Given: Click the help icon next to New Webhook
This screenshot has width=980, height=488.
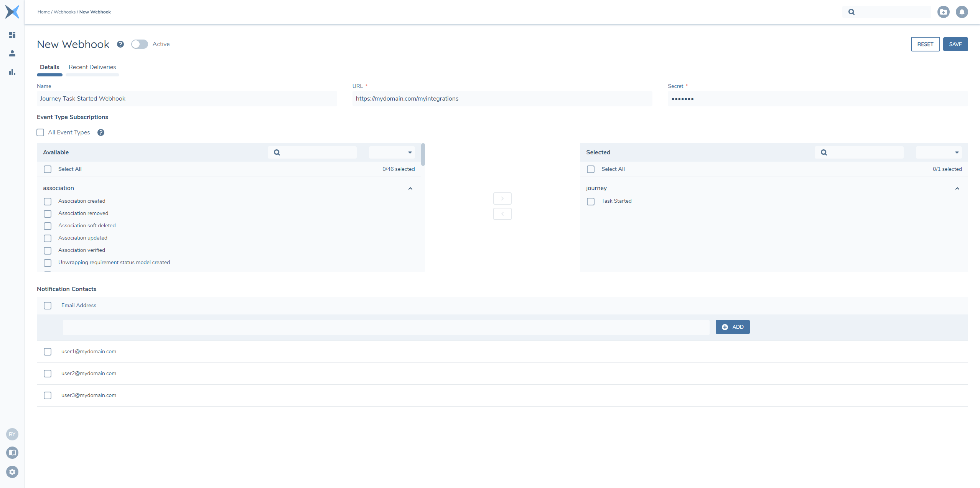Looking at the screenshot, I should pos(120,44).
